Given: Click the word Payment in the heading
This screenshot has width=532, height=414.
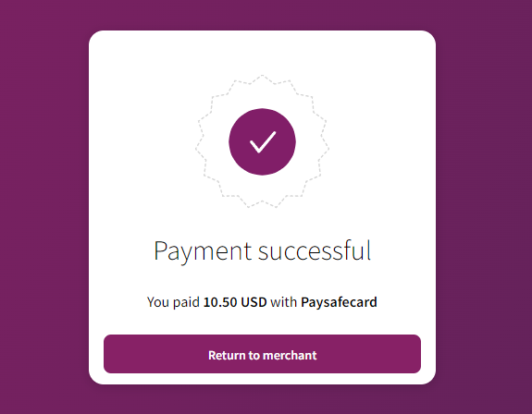Looking at the screenshot, I should click(x=203, y=252).
